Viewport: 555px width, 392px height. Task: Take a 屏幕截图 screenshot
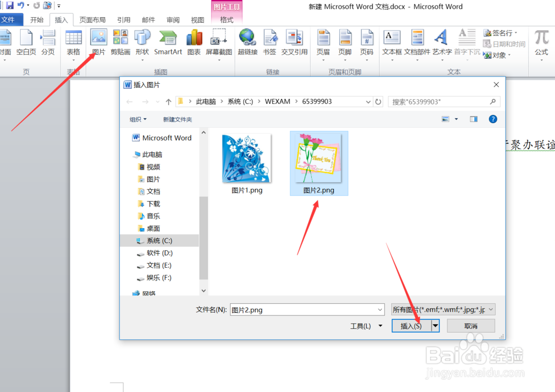(218, 40)
